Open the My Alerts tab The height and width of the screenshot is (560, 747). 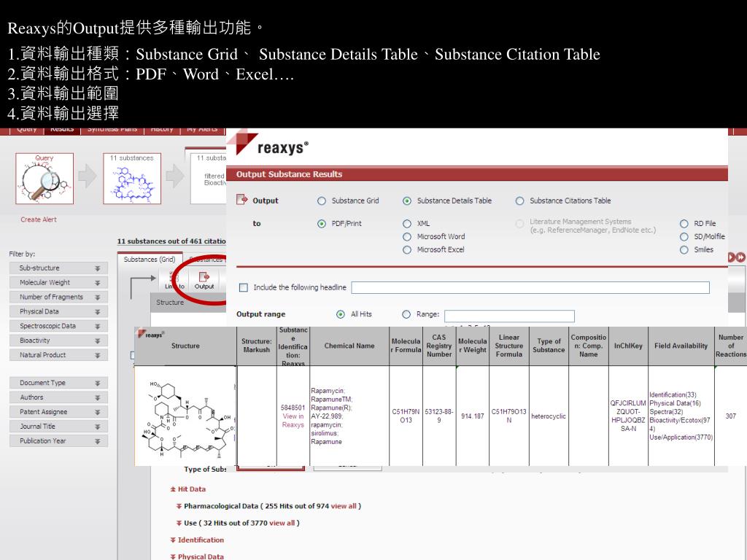(202, 131)
